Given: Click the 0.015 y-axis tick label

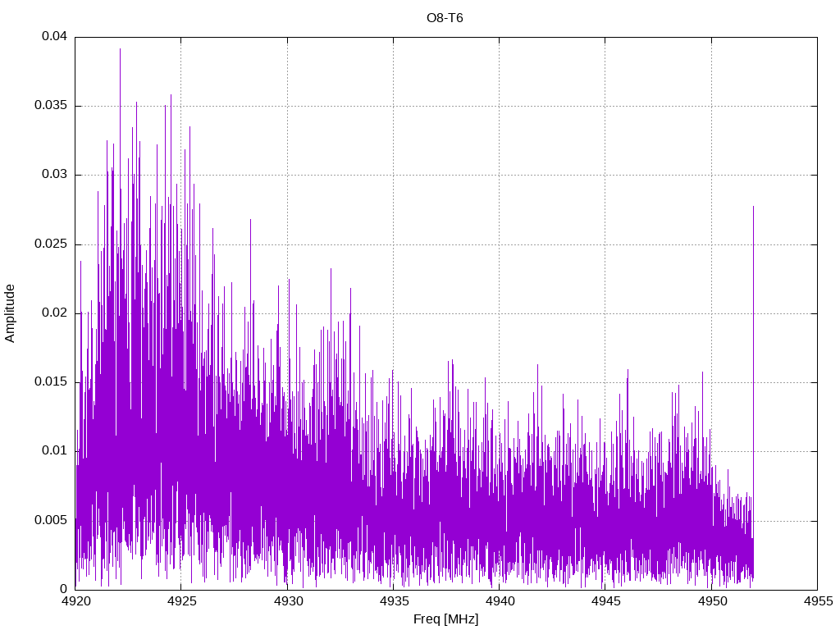Looking at the screenshot, I should [x=52, y=382].
